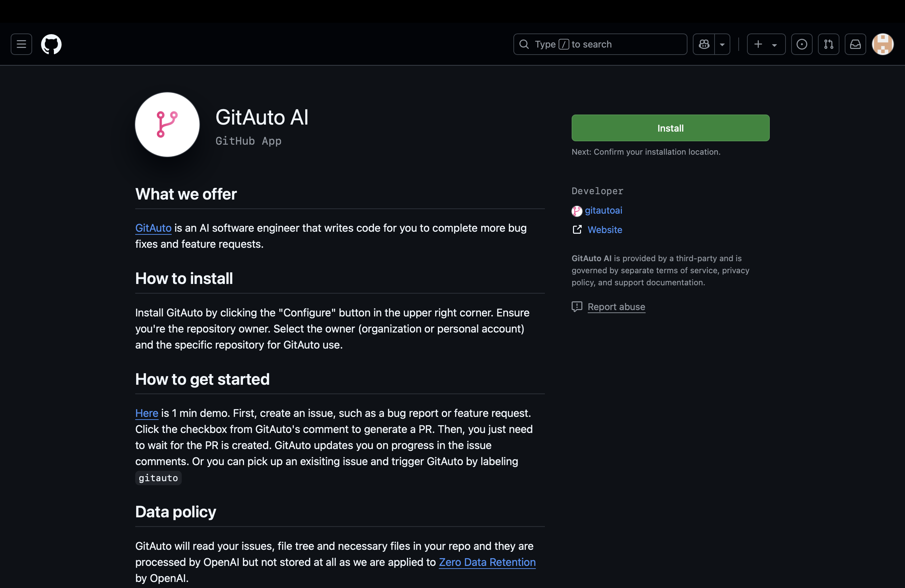The image size is (905, 588).
Task: Click the Here demo link
Action: [147, 413]
